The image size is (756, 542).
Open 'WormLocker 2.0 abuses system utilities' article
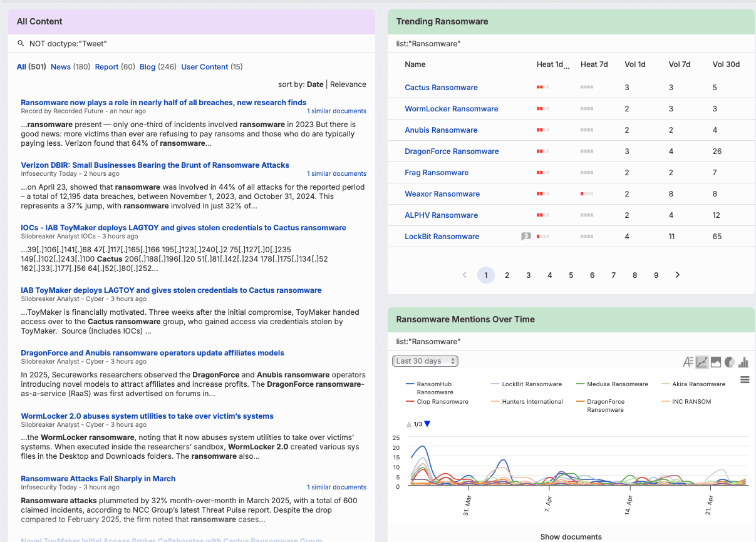click(x=147, y=416)
